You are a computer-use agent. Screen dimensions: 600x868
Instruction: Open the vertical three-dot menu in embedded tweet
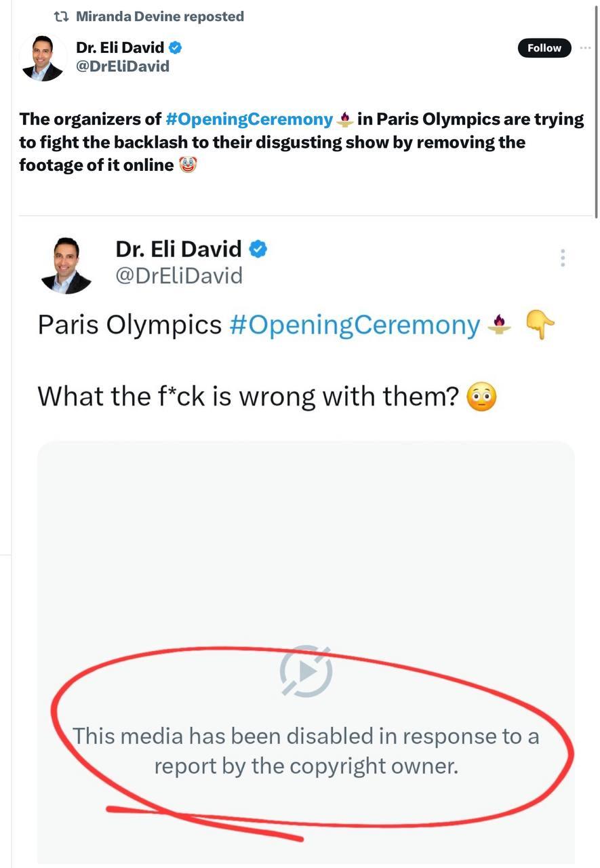tap(563, 258)
